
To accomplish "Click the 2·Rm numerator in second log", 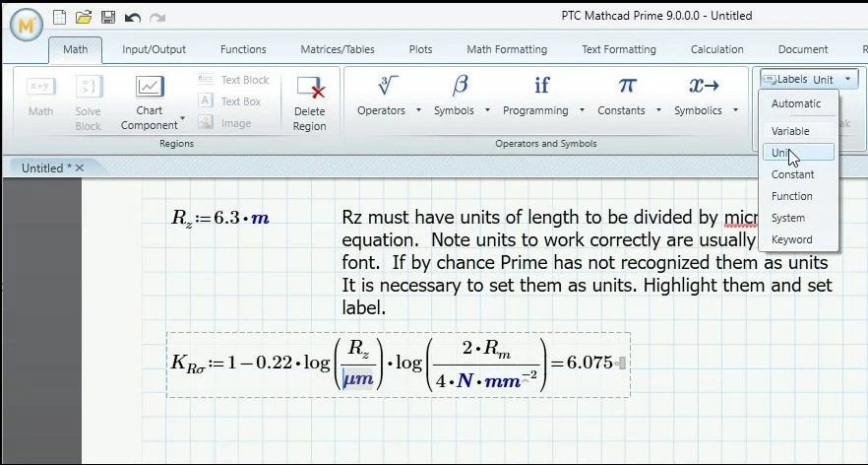I will [486, 348].
